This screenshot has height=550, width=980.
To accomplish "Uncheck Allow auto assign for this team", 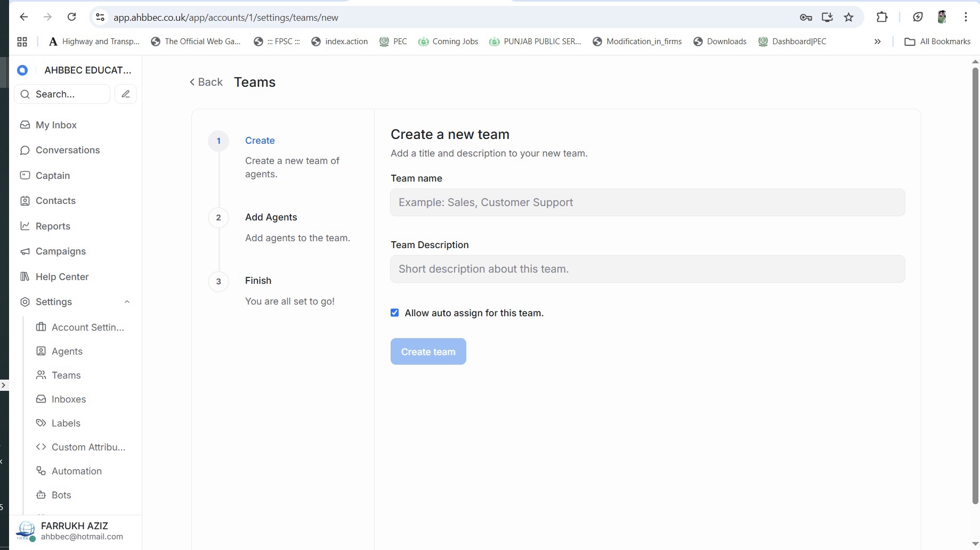I will pyautogui.click(x=395, y=313).
